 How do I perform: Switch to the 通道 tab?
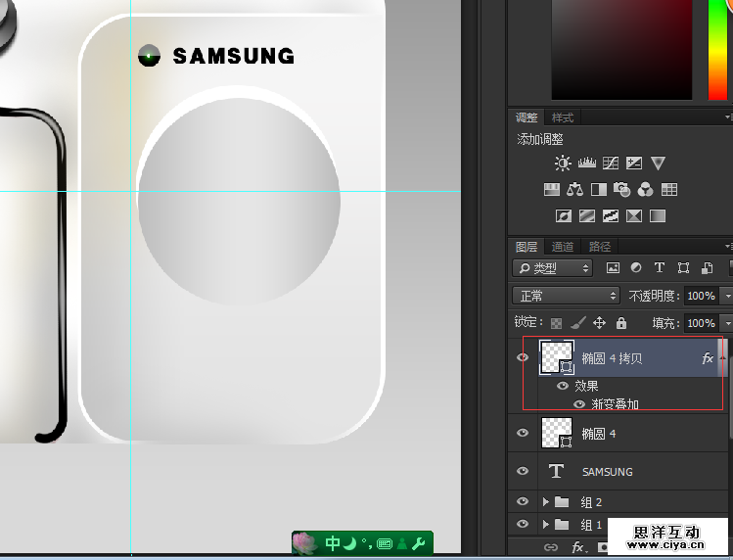click(x=563, y=247)
